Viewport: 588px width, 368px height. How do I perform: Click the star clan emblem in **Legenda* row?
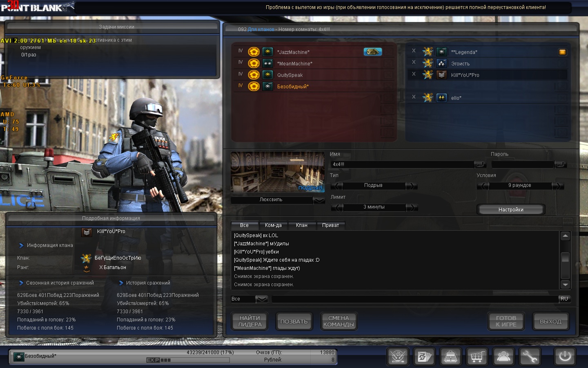click(x=428, y=52)
